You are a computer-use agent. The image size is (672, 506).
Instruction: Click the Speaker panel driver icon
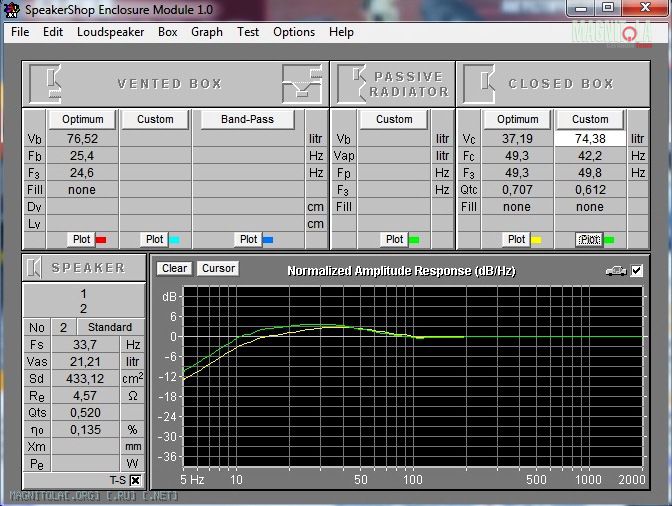pos(33,268)
